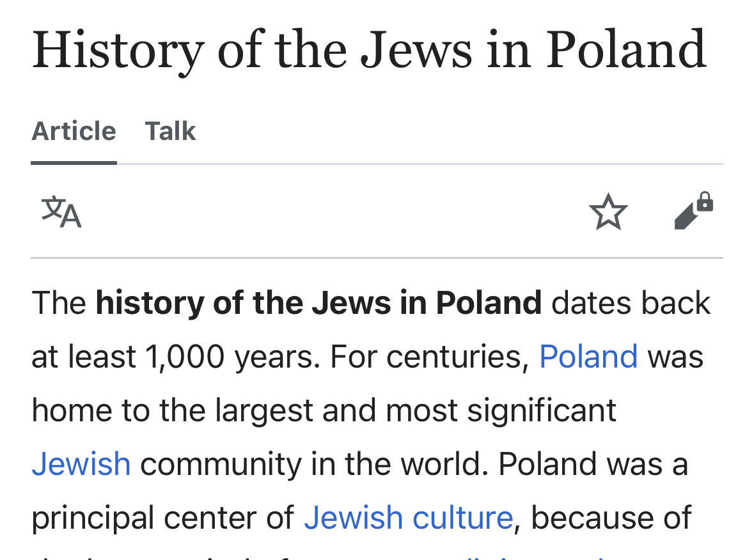Click the star icon to watch page

pyautogui.click(x=608, y=213)
